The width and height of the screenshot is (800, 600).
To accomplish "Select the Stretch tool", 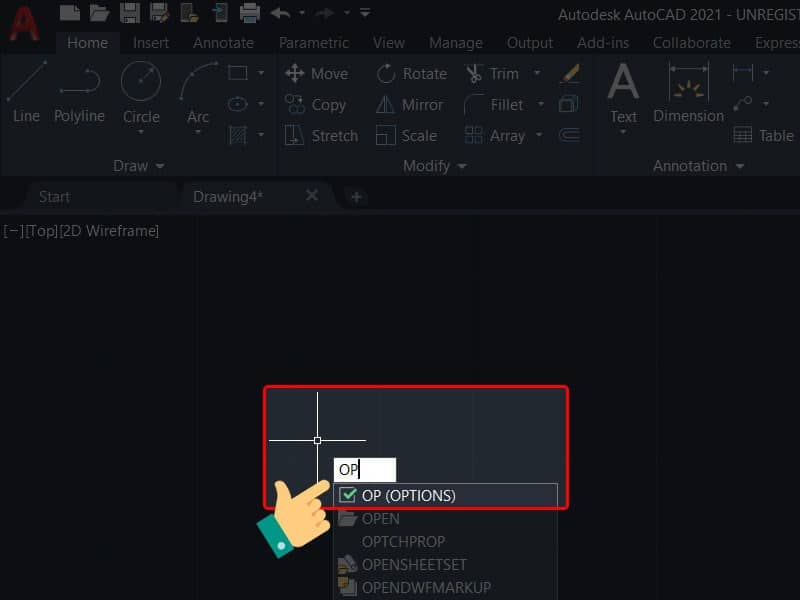I will [322, 135].
